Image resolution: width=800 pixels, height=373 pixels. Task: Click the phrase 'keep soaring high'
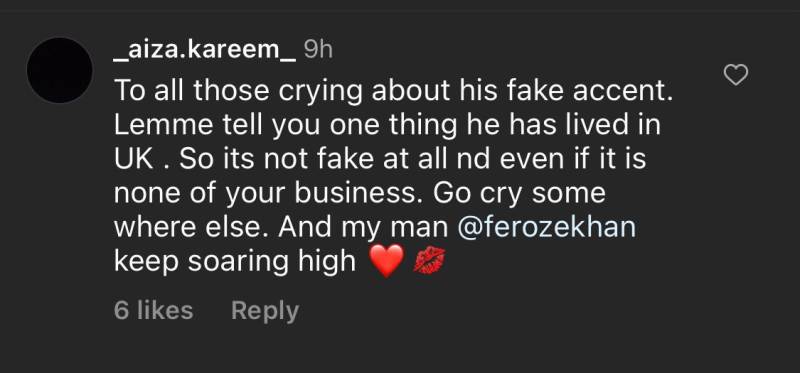coord(235,262)
